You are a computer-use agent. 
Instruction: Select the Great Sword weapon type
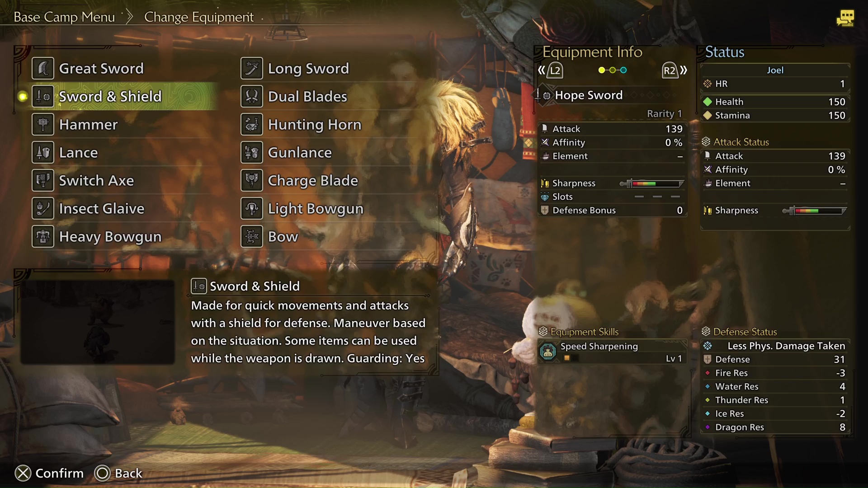(x=101, y=68)
